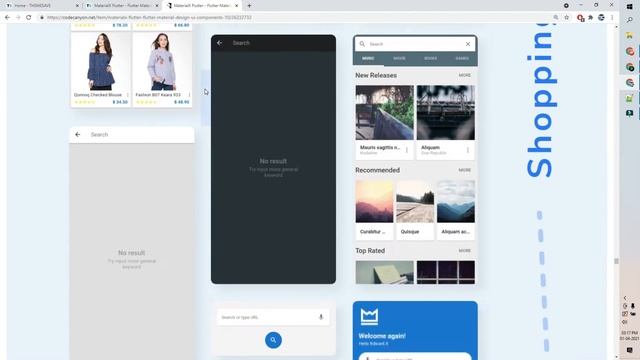Open the yellow File Explorer taskbar icon
Viewport: 640px width, 360px height.
629,36
